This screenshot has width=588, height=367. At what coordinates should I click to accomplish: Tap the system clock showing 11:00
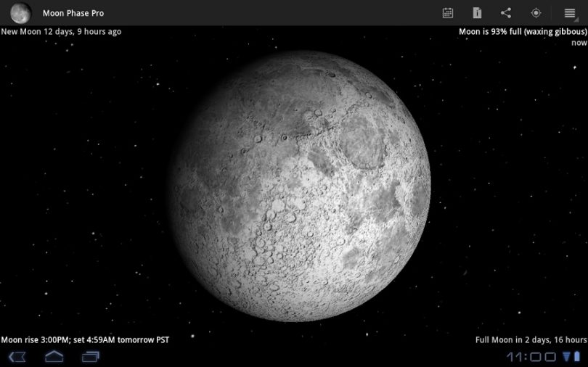(531, 356)
